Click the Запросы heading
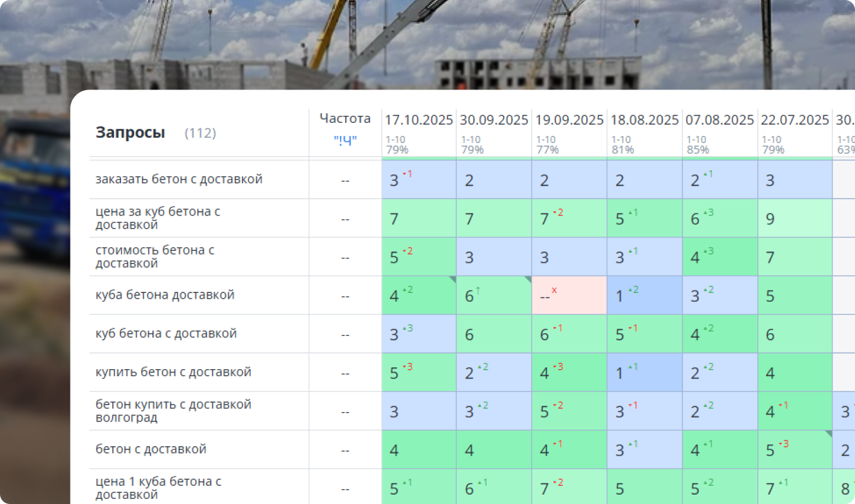855x504 pixels. [130, 132]
